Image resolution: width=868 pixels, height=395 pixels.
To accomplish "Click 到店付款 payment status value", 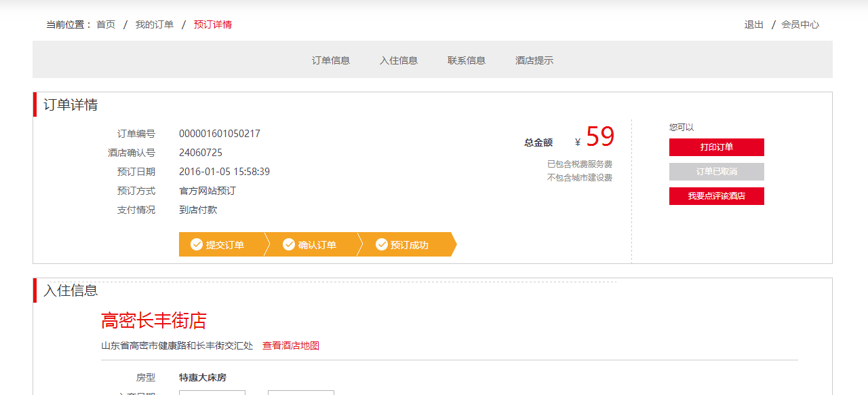I will click(x=198, y=210).
